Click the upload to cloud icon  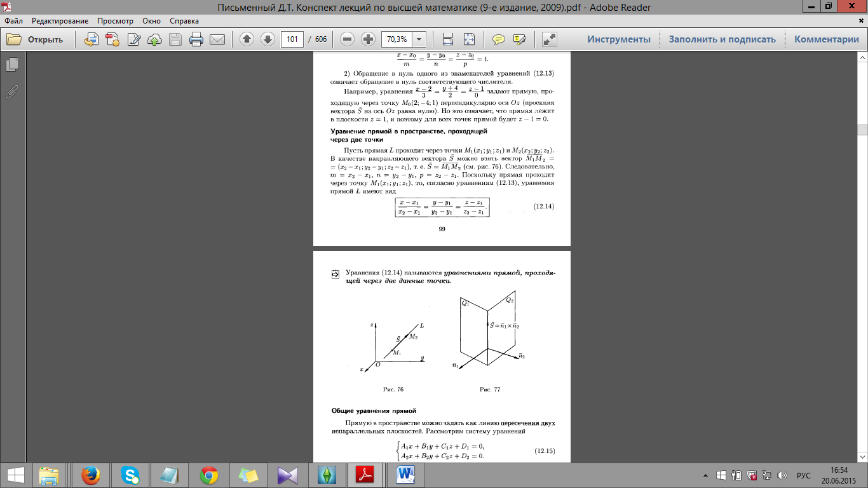tap(154, 39)
